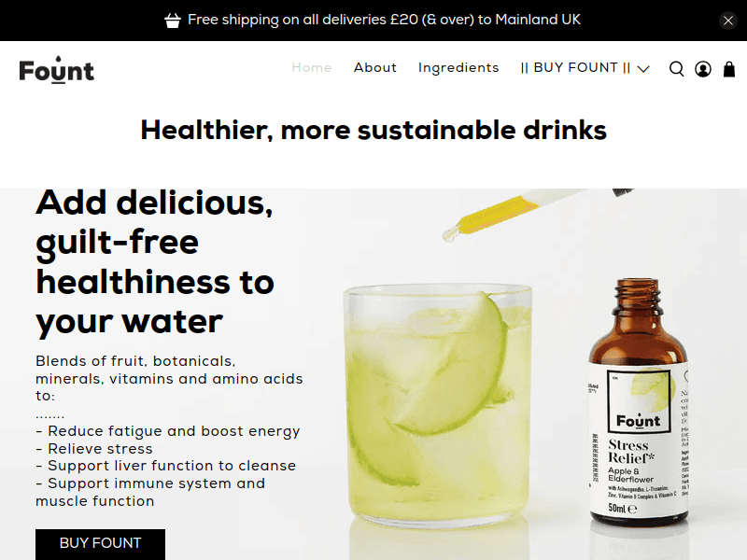The image size is (747, 560).
Task: Open the search magnifier icon
Action: 676,69
